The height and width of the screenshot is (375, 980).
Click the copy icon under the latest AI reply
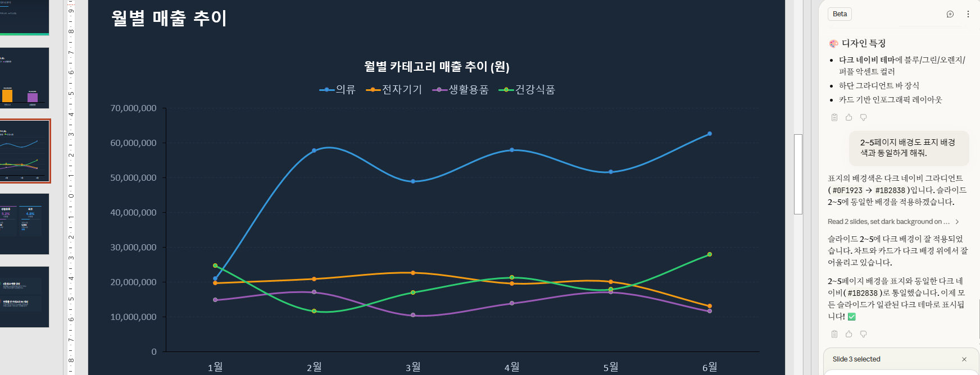pos(834,334)
